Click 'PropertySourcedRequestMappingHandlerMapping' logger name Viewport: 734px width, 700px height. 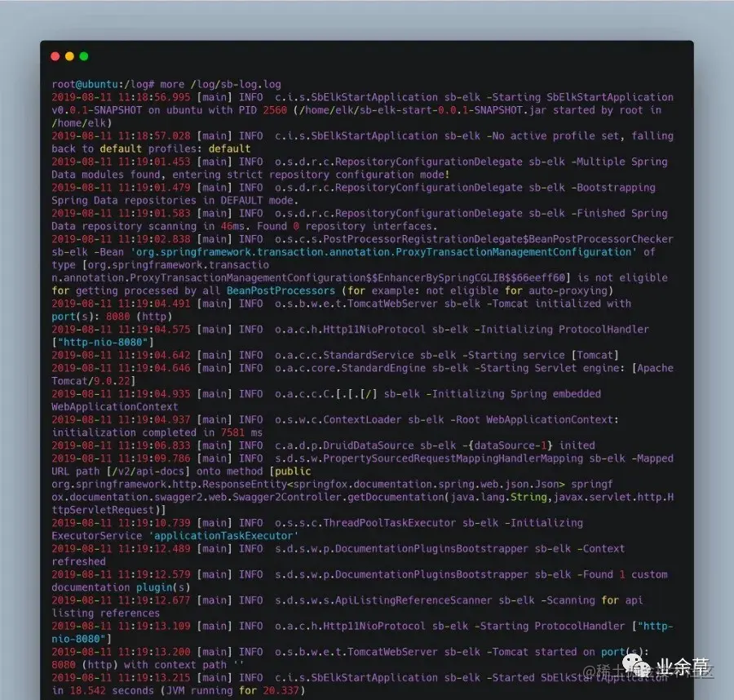pyautogui.click(x=453, y=459)
